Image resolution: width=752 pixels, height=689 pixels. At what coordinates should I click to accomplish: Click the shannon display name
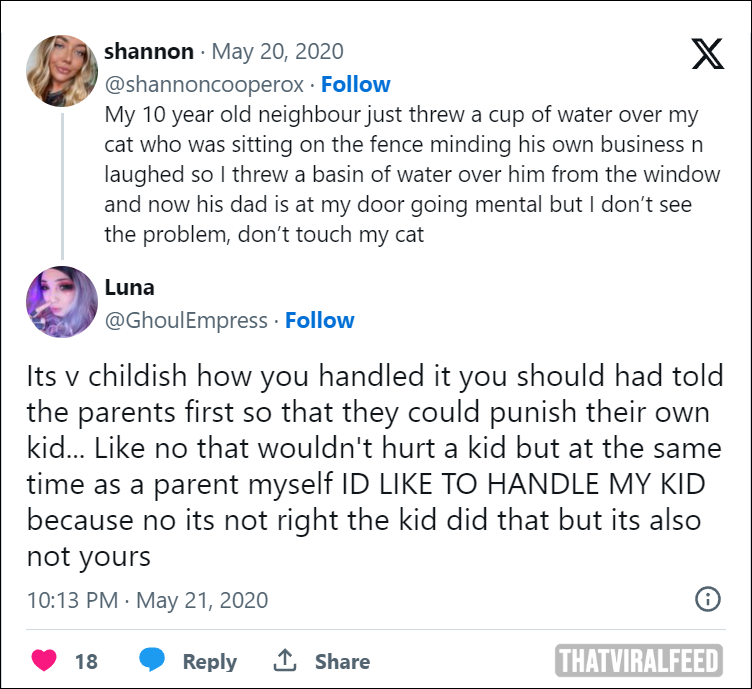click(x=149, y=51)
